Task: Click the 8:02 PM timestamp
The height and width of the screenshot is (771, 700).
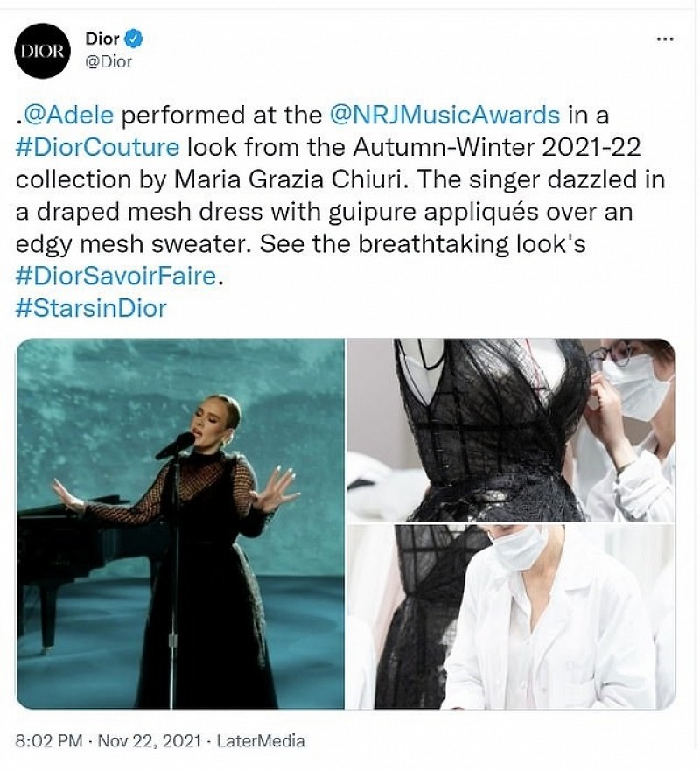Action: click(x=49, y=740)
